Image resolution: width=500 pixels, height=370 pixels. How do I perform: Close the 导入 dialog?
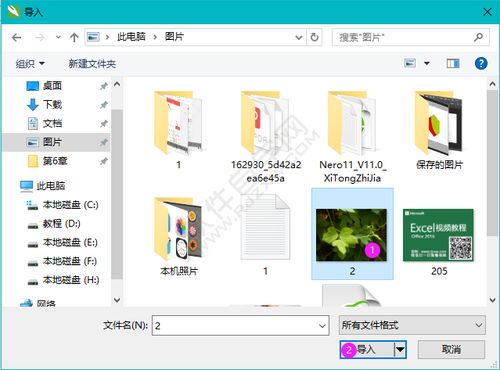click(x=487, y=12)
